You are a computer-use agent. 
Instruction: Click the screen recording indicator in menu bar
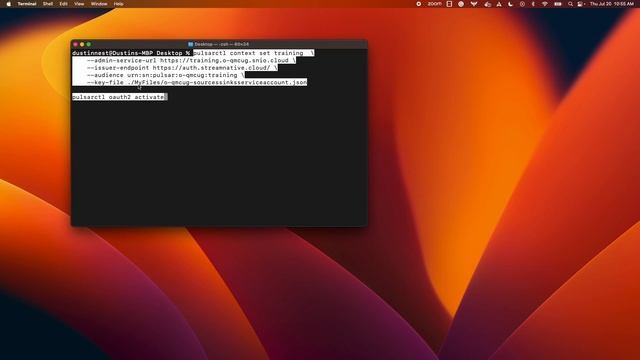pos(418,4)
